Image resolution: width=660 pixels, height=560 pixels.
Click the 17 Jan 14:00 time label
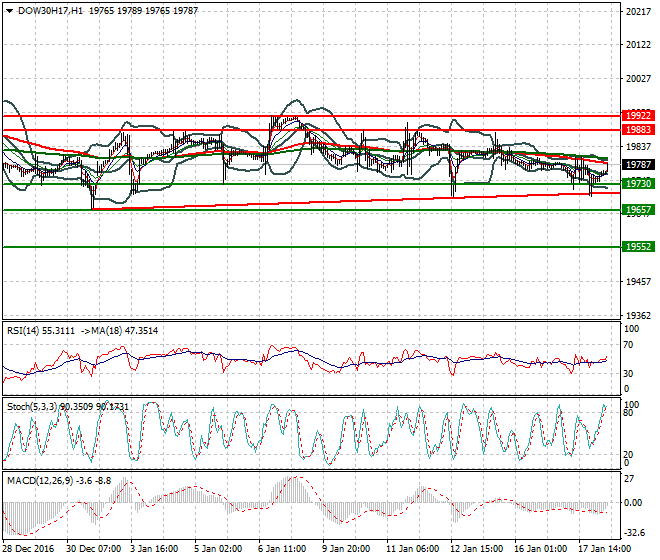pos(604,549)
